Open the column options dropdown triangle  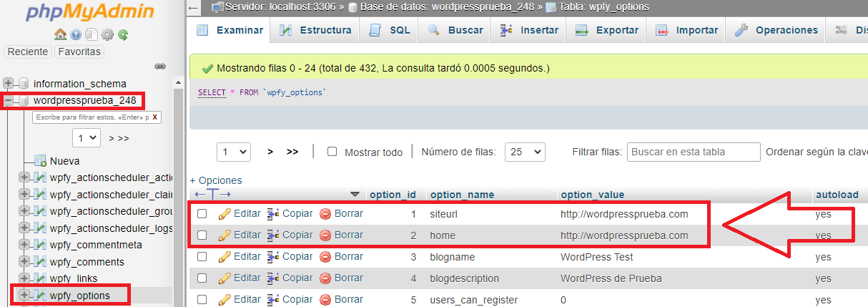pyautogui.click(x=355, y=195)
